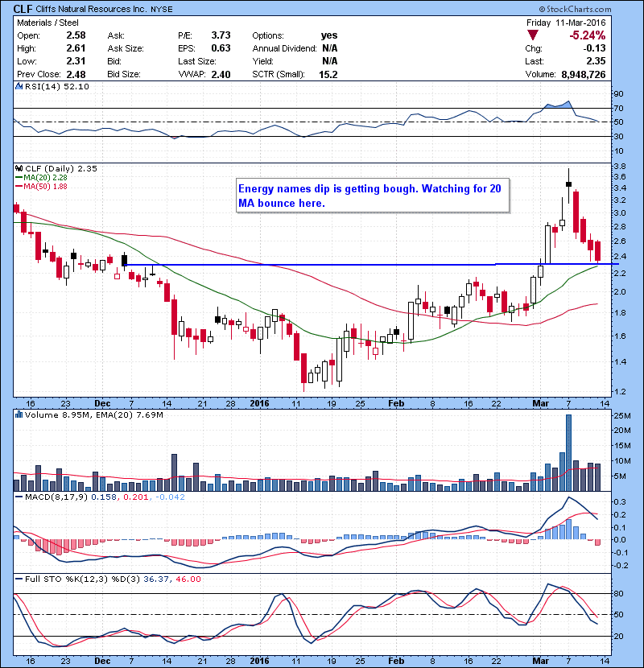The image size is (644, 668).
Task: Click the red MA(50) legend line
Action: pos(19,187)
